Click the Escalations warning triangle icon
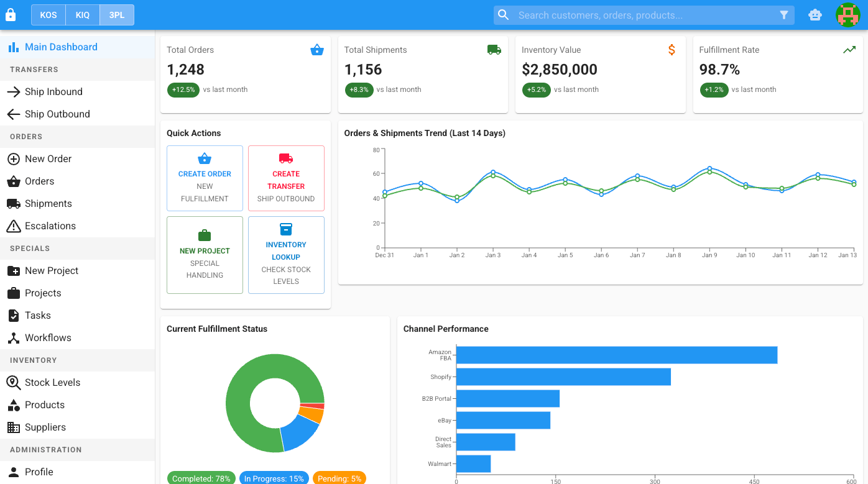This screenshot has width=868, height=484. [x=13, y=226]
